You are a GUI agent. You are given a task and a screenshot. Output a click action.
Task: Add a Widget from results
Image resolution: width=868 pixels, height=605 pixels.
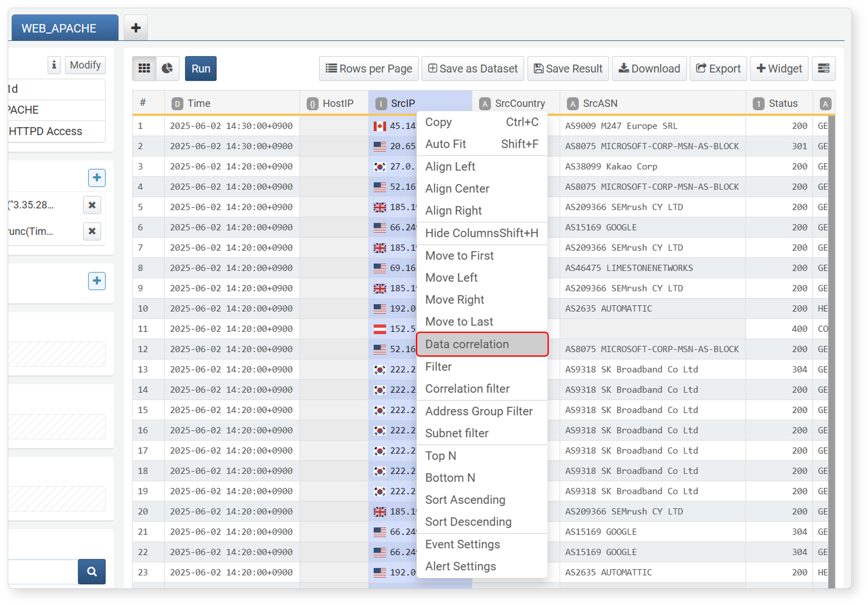click(x=779, y=68)
